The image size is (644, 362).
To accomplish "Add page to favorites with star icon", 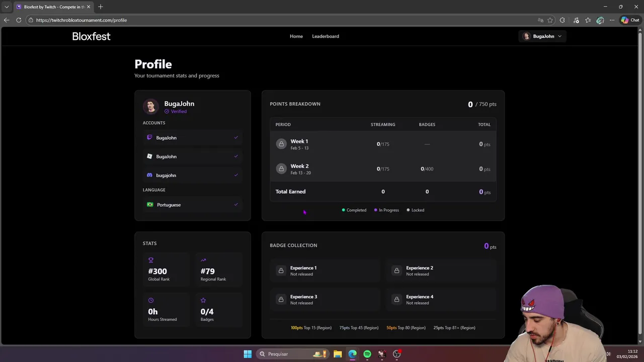I will coord(550,20).
